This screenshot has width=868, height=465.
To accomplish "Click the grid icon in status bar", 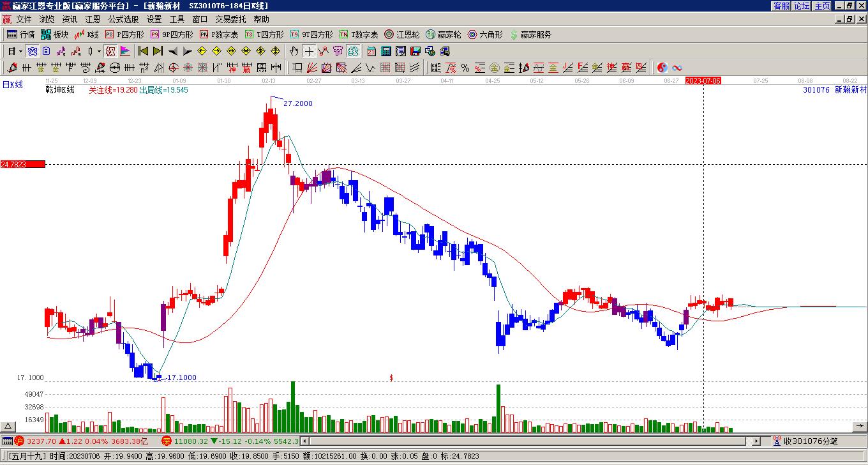I will coord(7,441).
